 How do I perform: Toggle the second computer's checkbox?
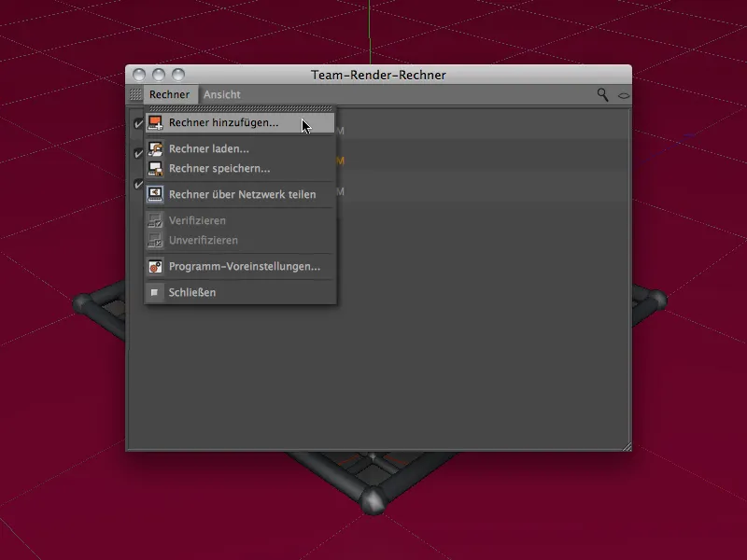click(x=138, y=153)
